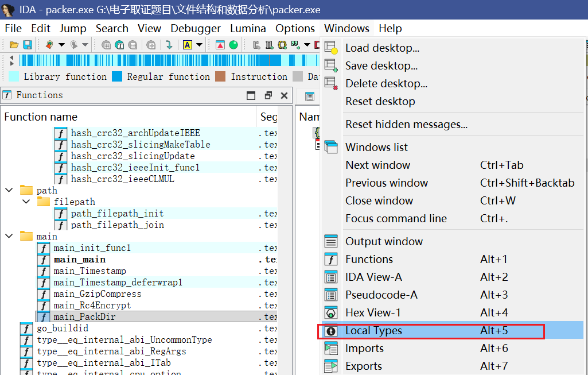Choose Reset desktop menu entry
This screenshot has height=375, width=588.
coord(380,102)
